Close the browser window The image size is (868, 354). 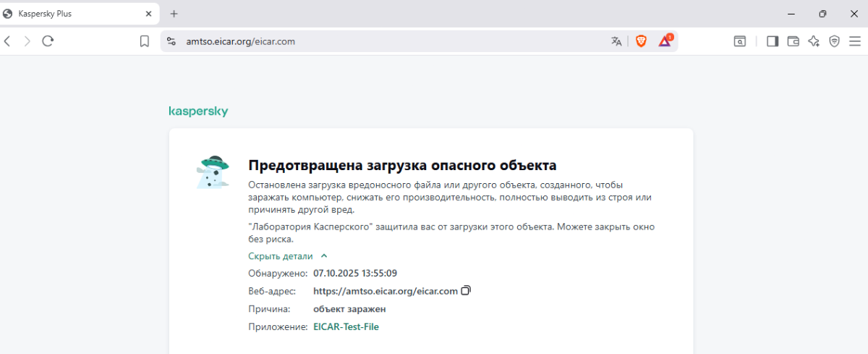[x=854, y=14]
